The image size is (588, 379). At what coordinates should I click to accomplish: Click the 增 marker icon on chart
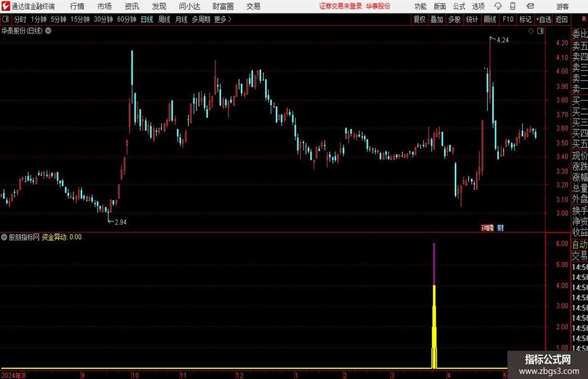(x=487, y=228)
